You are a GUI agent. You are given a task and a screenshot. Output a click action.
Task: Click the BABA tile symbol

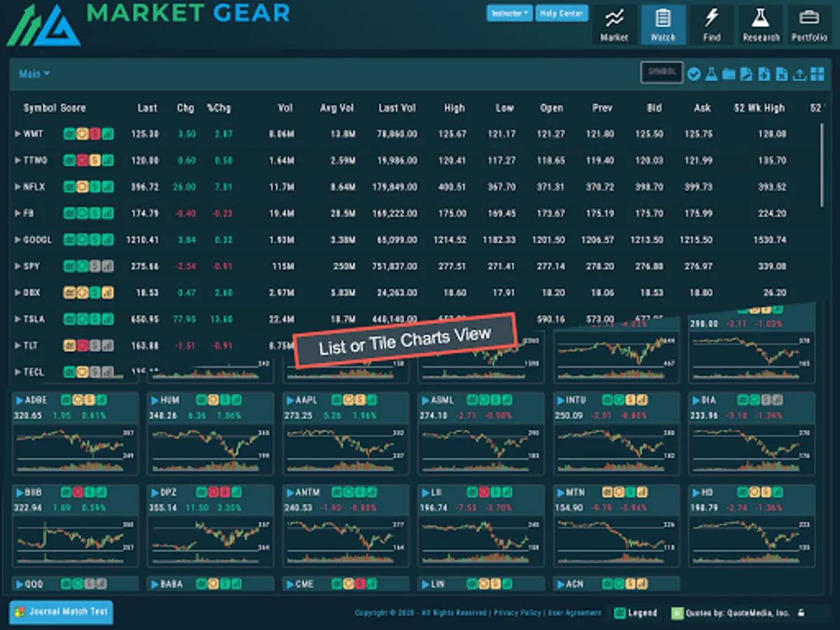pos(171,584)
